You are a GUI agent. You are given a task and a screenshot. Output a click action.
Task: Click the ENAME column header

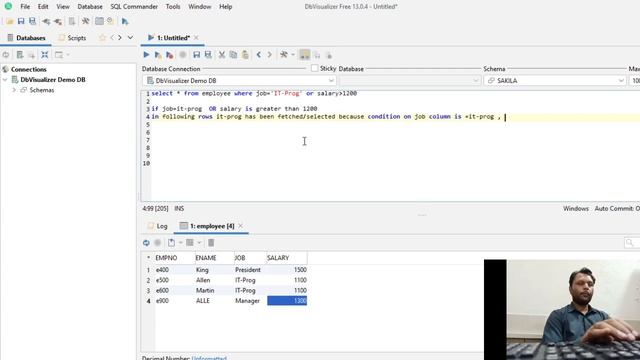[x=214, y=258]
